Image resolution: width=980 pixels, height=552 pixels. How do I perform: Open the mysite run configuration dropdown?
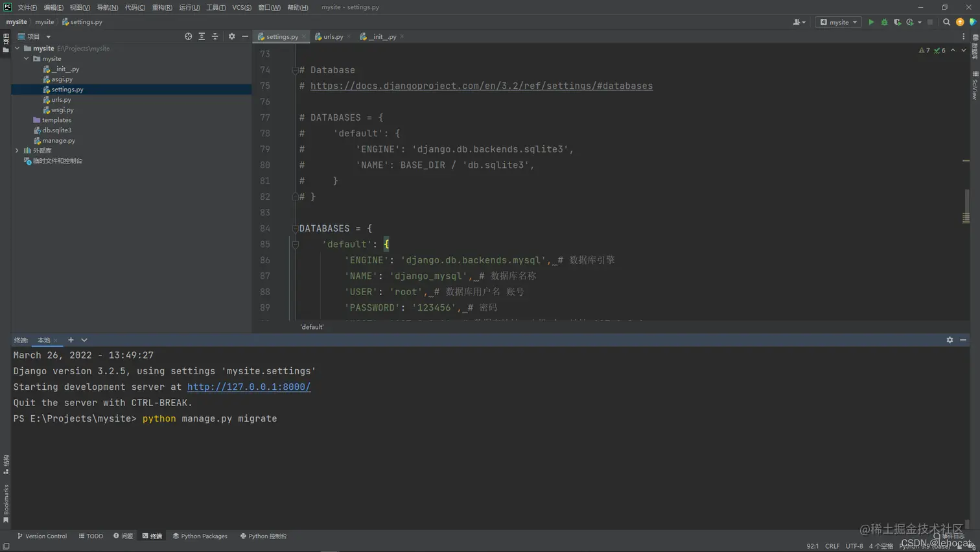pyautogui.click(x=838, y=22)
